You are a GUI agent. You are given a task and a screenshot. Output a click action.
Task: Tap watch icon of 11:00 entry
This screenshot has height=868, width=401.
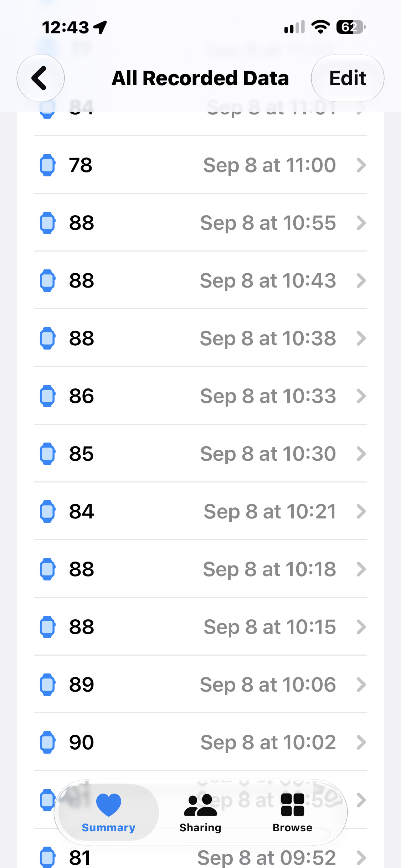(x=47, y=165)
